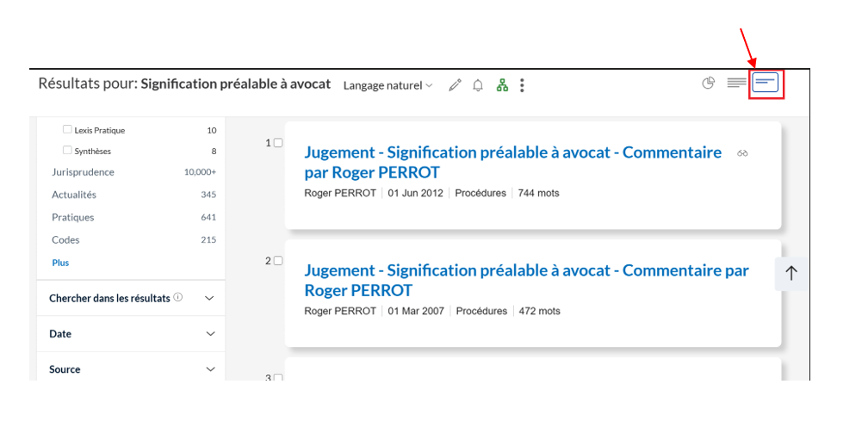Filter by Actualités category

click(74, 195)
